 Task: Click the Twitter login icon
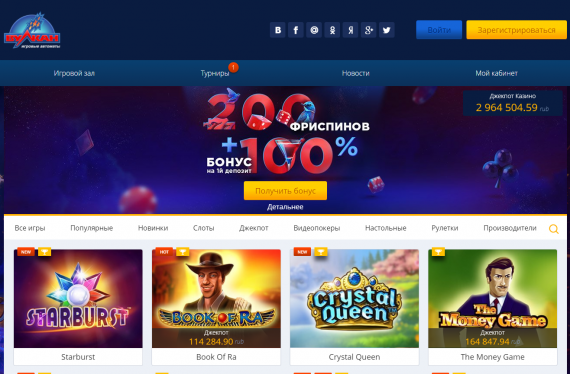tap(387, 30)
